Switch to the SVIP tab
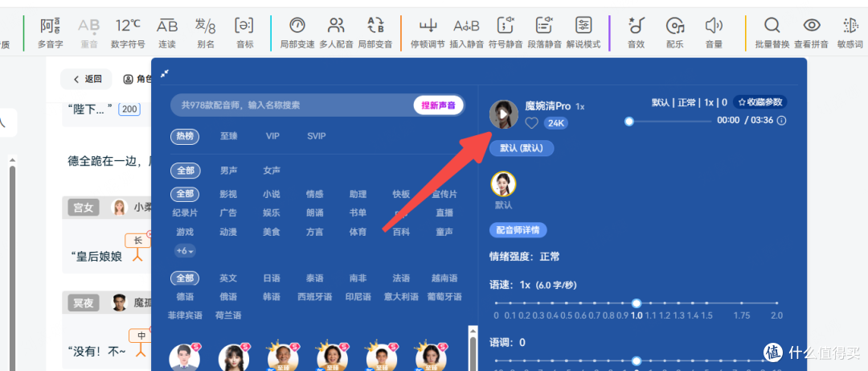The width and height of the screenshot is (868, 371). pos(317,137)
